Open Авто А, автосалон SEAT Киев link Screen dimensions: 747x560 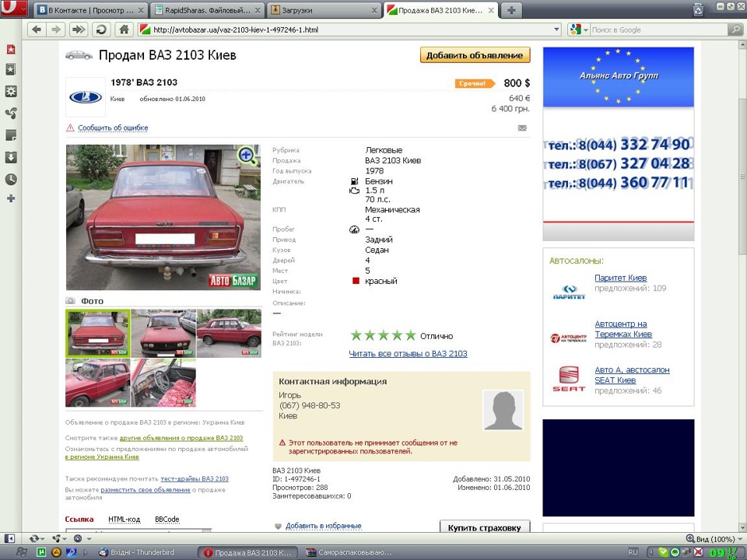[632, 375]
